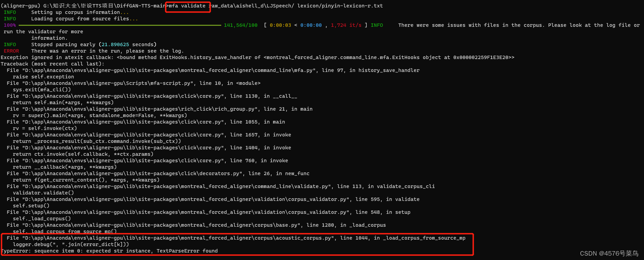
Task: Click corpus_validator.py line 548 entry
Action: pyautogui.click(x=209, y=212)
